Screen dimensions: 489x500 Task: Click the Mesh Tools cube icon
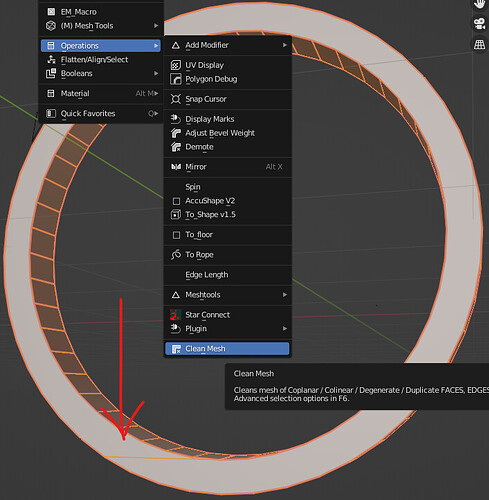click(51, 26)
